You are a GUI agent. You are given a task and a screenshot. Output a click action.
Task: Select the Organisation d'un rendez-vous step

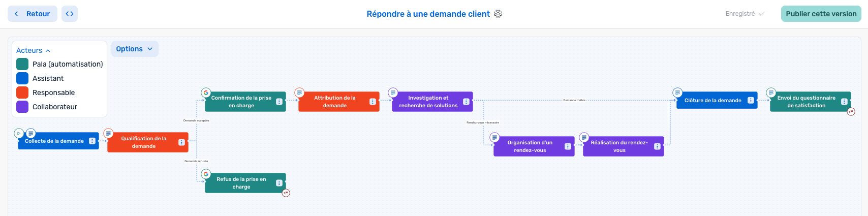530,146
